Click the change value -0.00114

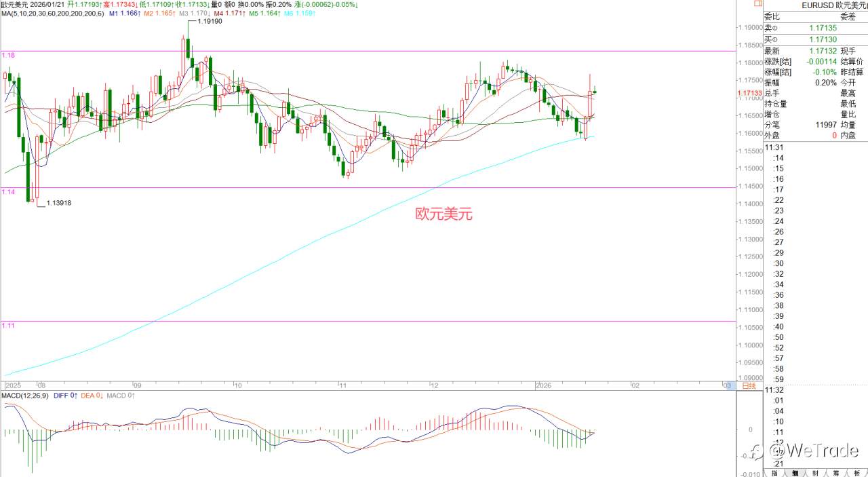[821, 61]
